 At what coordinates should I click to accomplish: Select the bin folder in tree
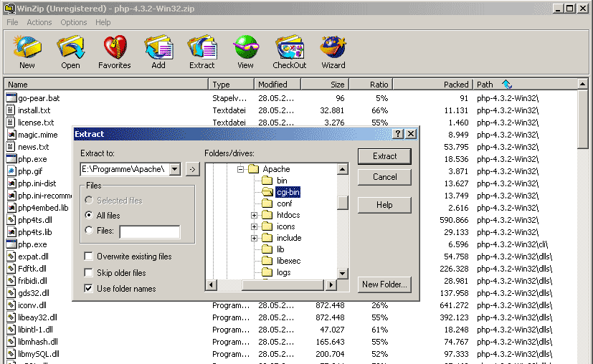282,181
